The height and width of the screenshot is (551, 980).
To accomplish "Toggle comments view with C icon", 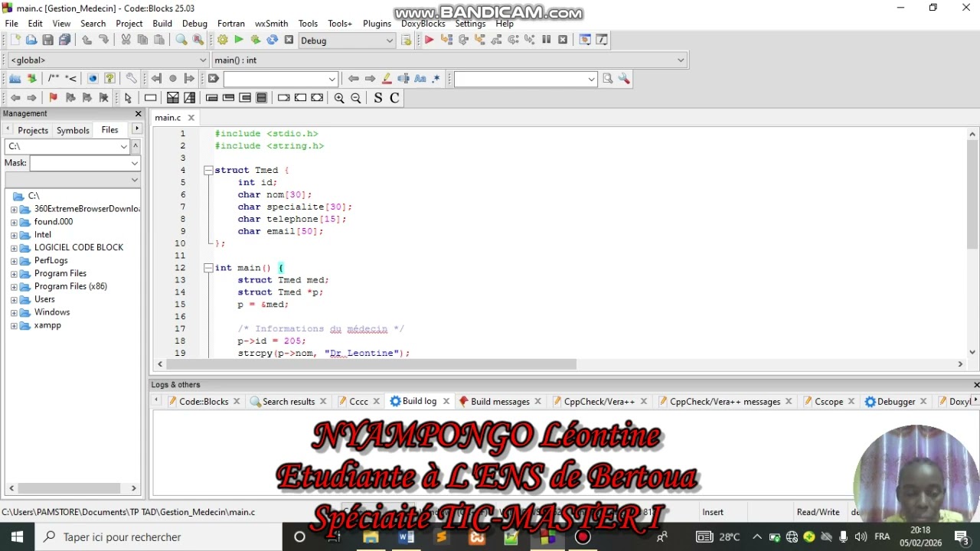I will [394, 97].
